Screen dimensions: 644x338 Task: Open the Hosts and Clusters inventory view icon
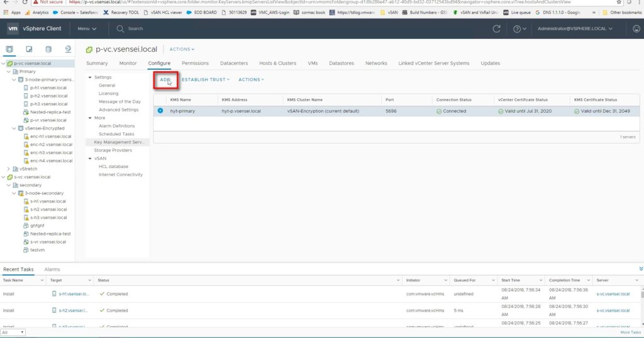[x=9, y=49]
